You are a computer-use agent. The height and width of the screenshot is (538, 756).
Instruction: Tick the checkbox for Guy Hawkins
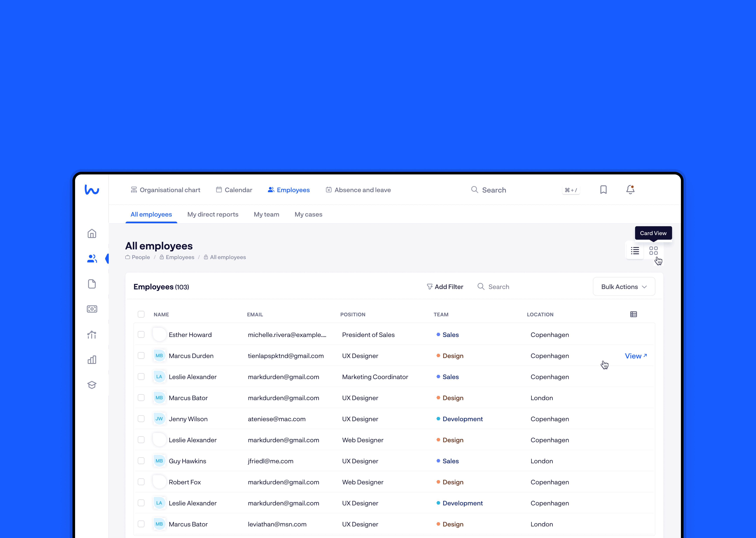pyautogui.click(x=141, y=461)
